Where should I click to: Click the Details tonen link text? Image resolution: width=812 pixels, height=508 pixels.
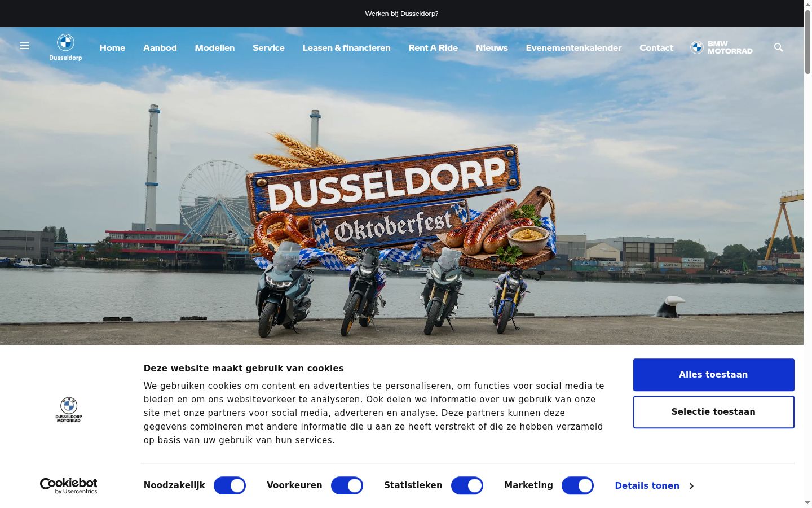point(647,486)
